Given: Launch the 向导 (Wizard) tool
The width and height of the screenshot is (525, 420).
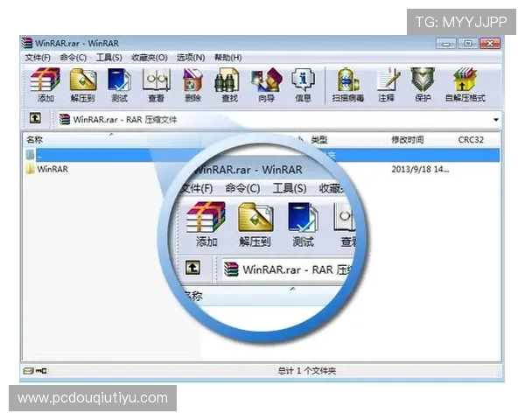Looking at the screenshot, I should 266,83.
